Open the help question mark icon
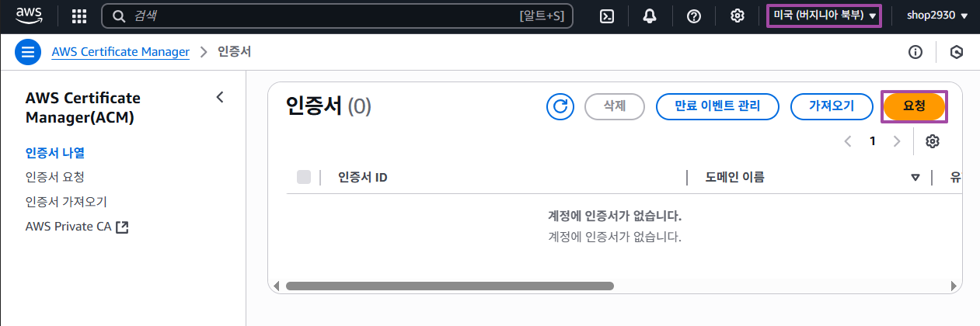This screenshot has height=326, width=980. click(694, 16)
